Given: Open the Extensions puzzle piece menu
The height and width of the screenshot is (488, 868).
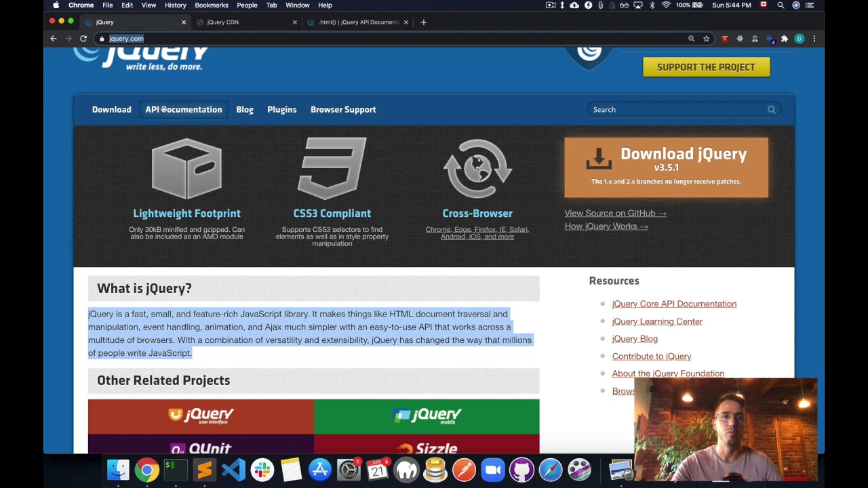Looking at the screenshot, I should pos(785,39).
